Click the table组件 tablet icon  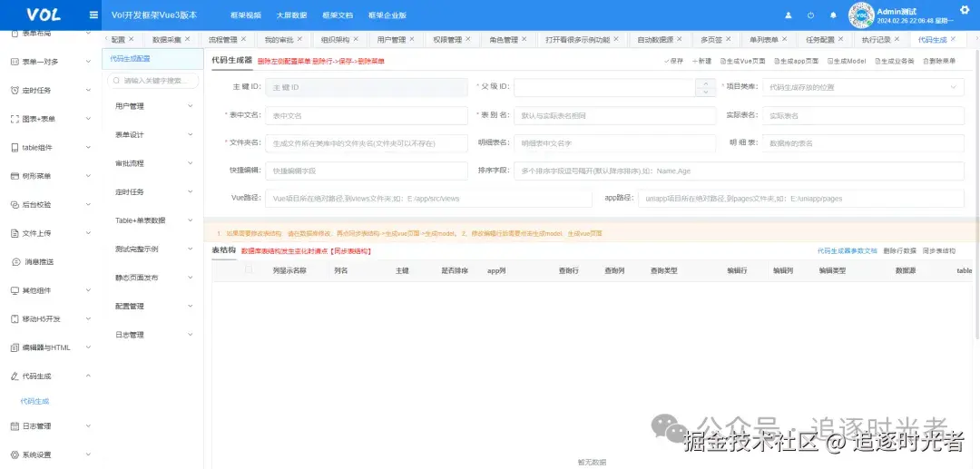click(15, 148)
